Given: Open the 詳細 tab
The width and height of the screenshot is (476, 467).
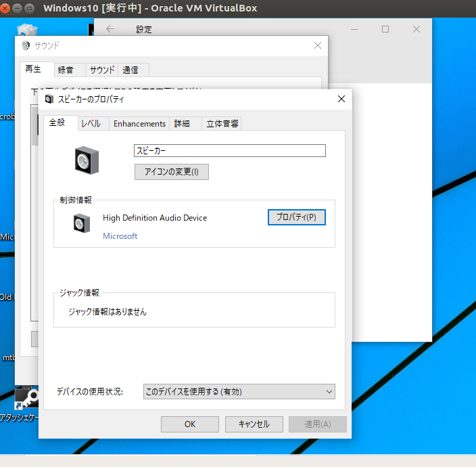Looking at the screenshot, I should pyautogui.click(x=185, y=123).
